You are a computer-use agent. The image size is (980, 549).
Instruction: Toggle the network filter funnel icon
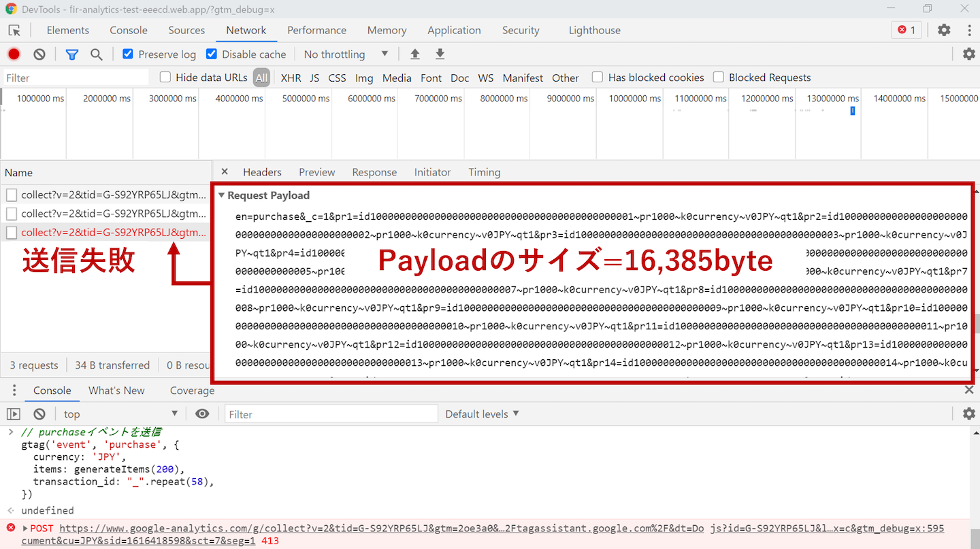71,54
